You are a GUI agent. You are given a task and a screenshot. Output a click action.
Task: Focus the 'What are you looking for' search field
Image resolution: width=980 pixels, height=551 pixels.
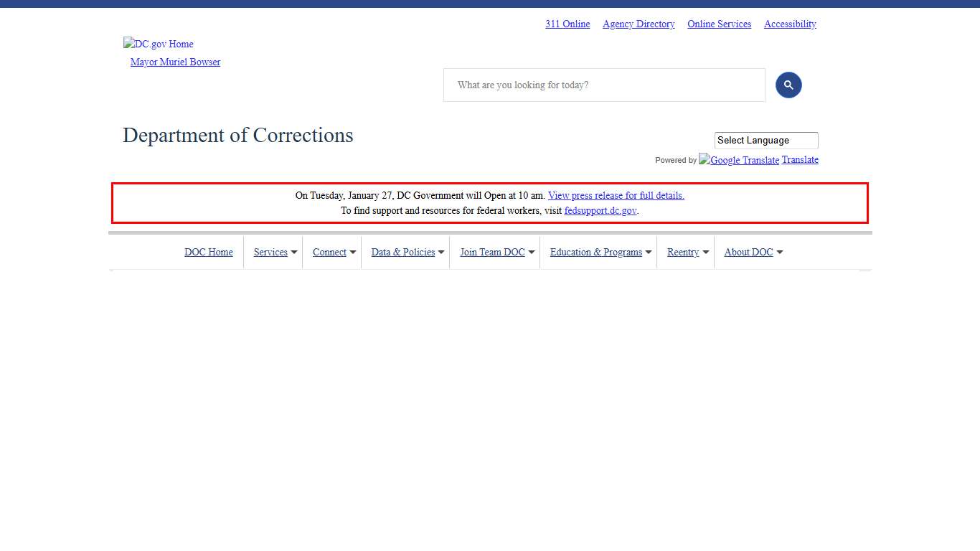(604, 85)
